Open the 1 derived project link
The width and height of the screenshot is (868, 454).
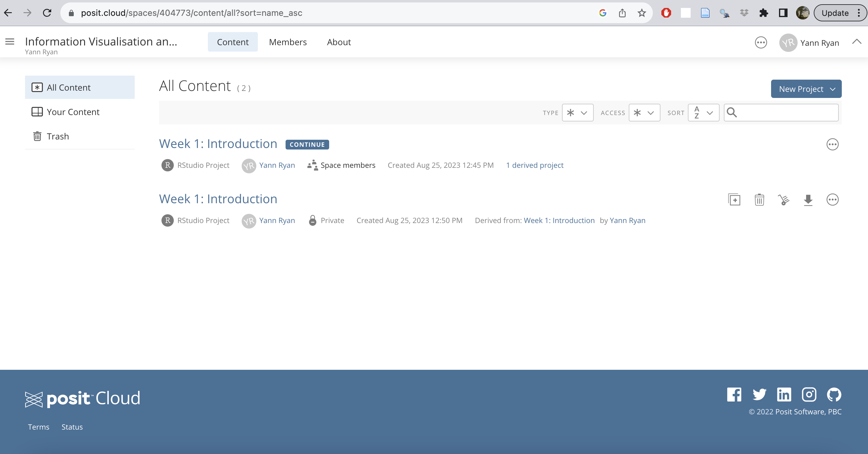coord(534,165)
